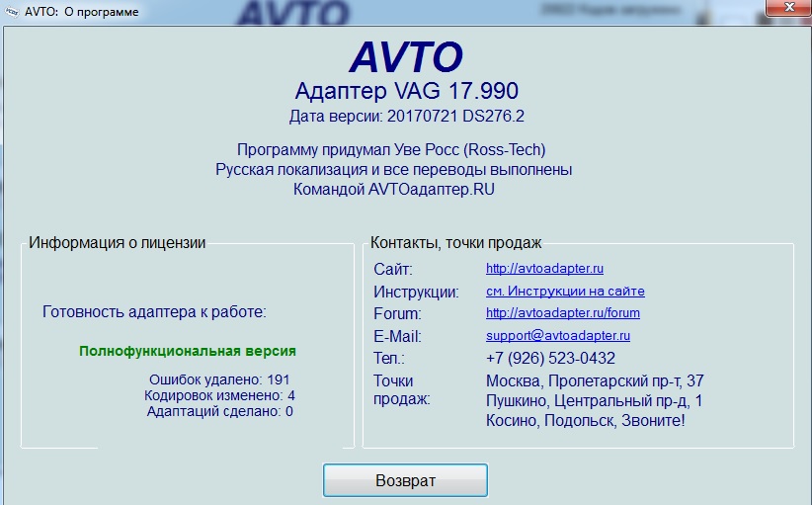The height and width of the screenshot is (505, 812).
Task: Click 'Контакты, точки продаж' group label
Action: (455, 242)
